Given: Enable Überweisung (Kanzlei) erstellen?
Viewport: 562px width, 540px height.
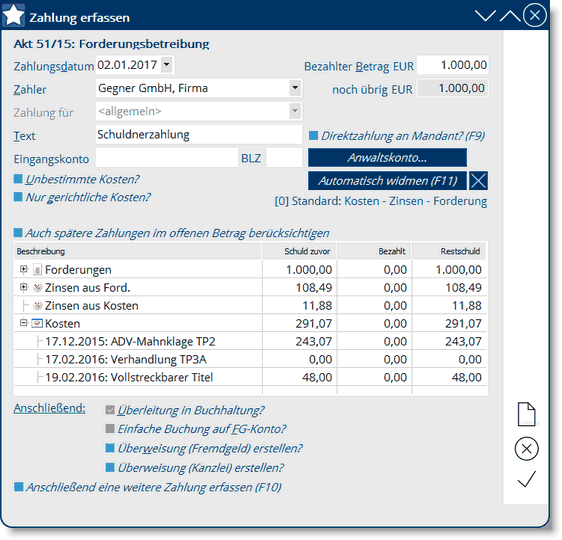Looking at the screenshot, I should point(110,467).
